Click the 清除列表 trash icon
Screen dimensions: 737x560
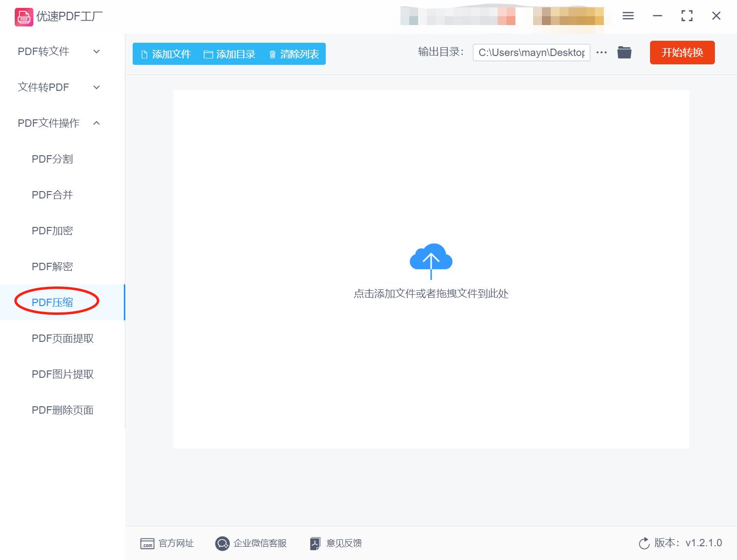[x=274, y=54]
